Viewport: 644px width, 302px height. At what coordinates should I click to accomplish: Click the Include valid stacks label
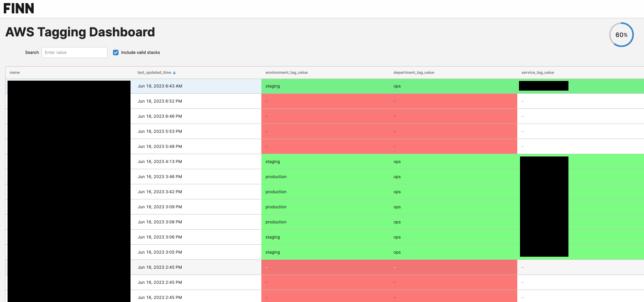click(x=140, y=53)
